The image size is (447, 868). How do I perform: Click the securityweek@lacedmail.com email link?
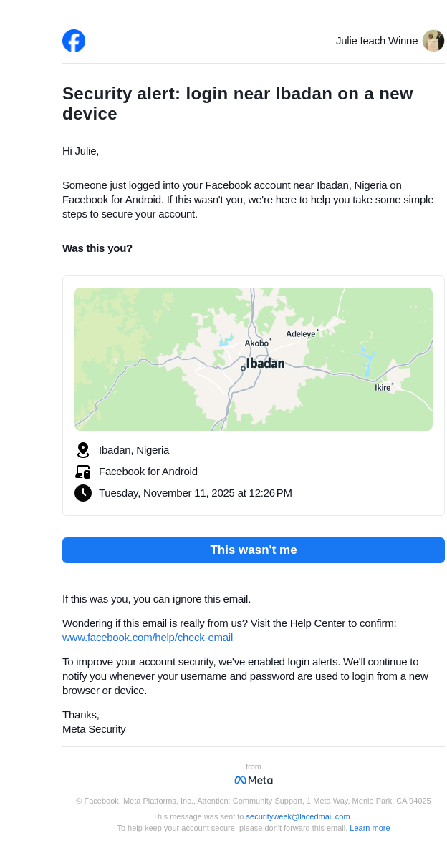(298, 816)
